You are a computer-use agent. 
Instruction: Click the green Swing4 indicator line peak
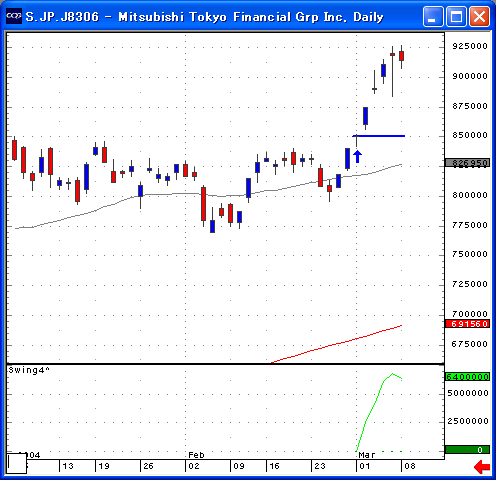(x=392, y=374)
